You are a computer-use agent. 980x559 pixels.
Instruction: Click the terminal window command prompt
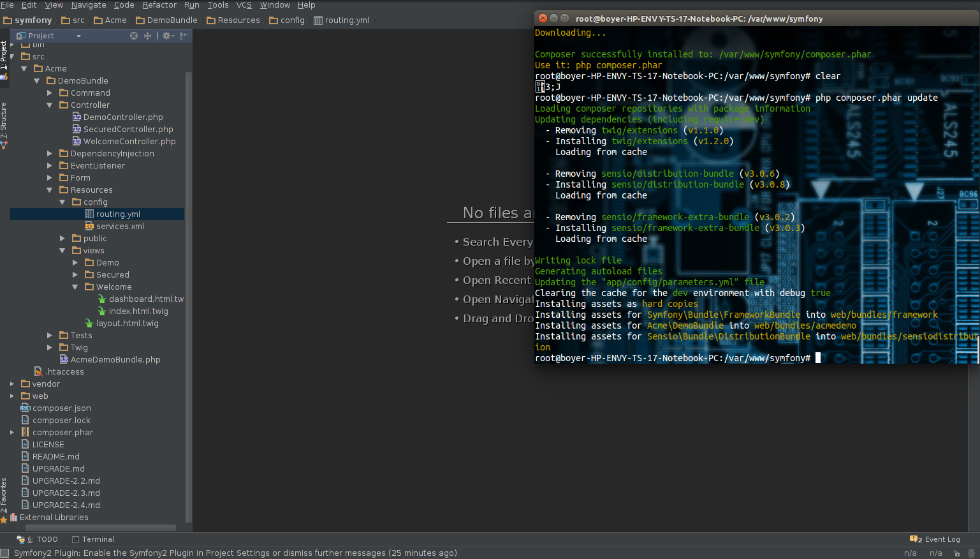click(677, 359)
